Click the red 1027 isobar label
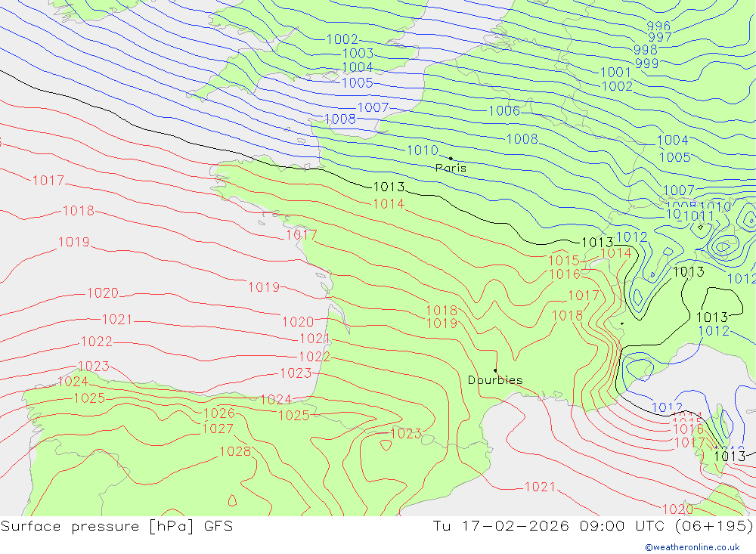 (x=218, y=429)
